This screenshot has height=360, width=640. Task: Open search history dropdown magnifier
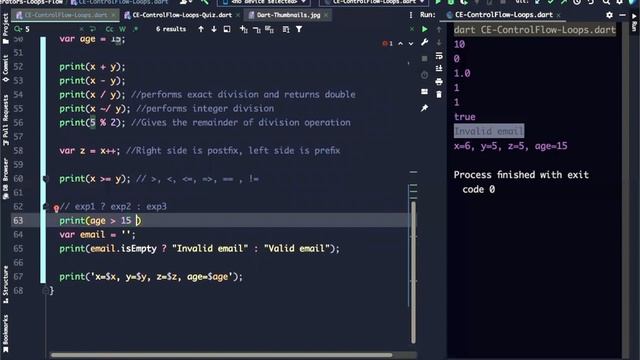pos(18,29)
